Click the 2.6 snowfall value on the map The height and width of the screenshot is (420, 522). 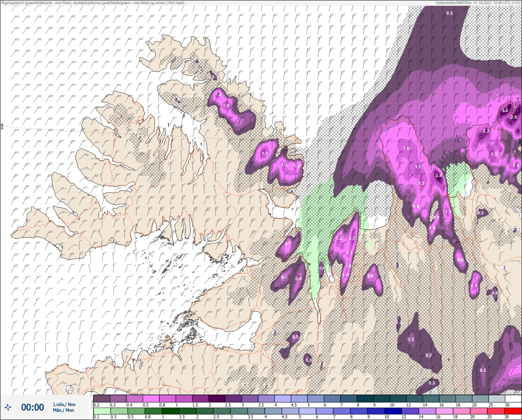pos(439,176)
